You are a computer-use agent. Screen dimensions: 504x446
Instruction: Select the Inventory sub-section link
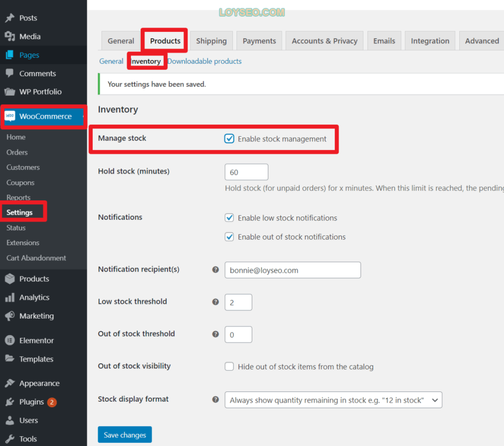point(146,61)
